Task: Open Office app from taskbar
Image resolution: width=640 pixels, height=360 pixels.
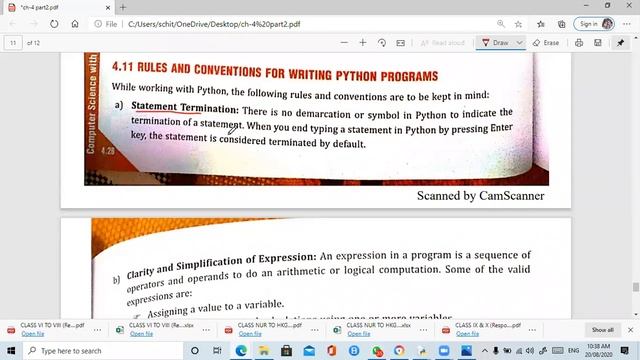Action: click(331, 351)
